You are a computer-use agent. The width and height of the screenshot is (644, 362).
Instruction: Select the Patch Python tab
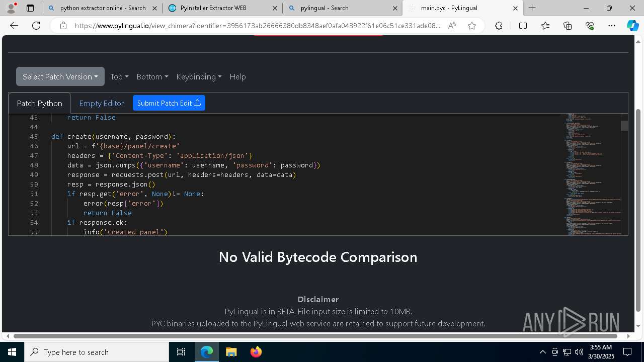click(x=40, y=103)
